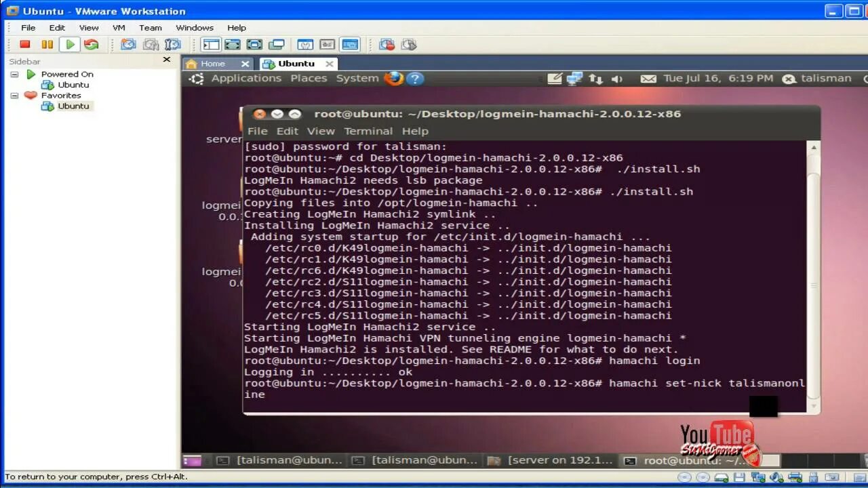Click the green Power On play button
Screen dimensions: 868x488
[69, 45]
